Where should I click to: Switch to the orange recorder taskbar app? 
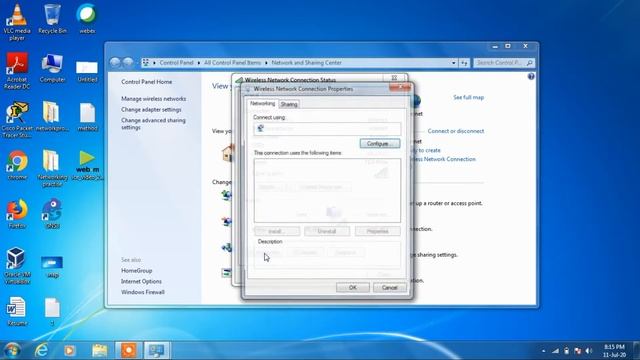[129, 350]
